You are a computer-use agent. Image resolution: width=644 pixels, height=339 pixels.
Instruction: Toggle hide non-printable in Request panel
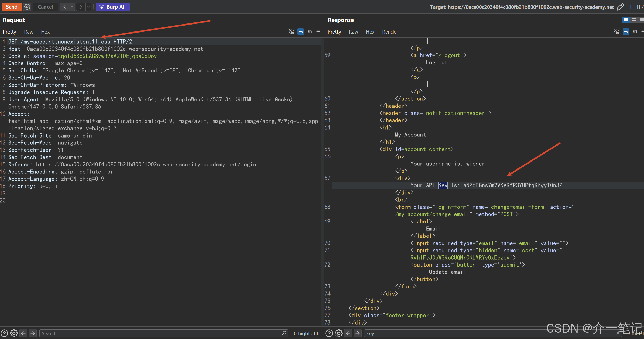coord(292,31)
